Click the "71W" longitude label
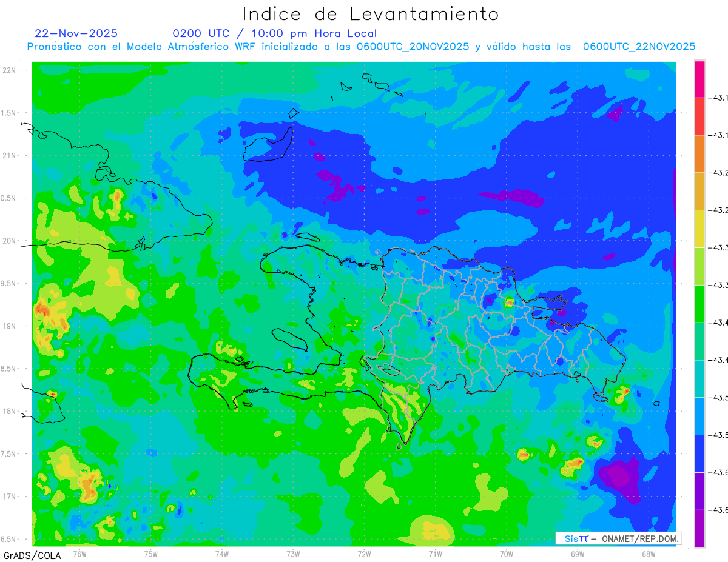The height and width of the screenshot is (562, 728). [x=435, y=554]
